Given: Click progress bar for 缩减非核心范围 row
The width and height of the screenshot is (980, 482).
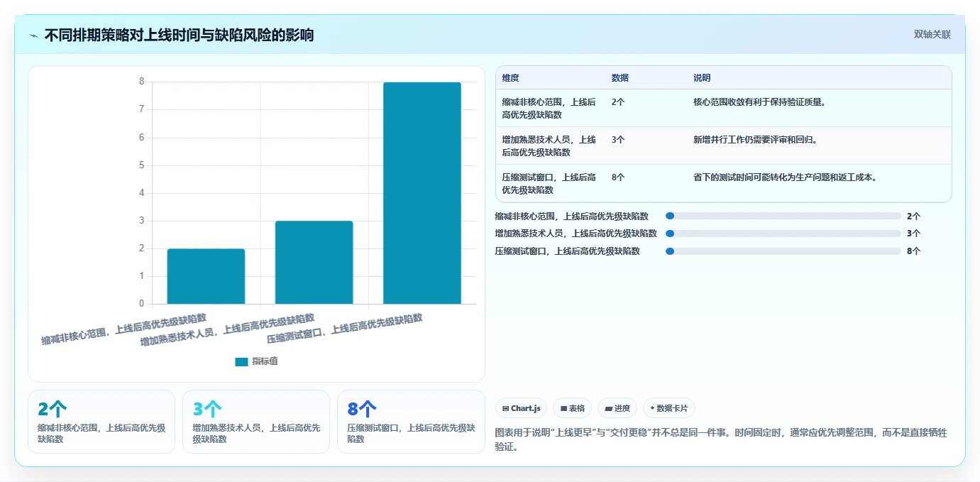Looking at the screenshot, I should pos(783,216).
